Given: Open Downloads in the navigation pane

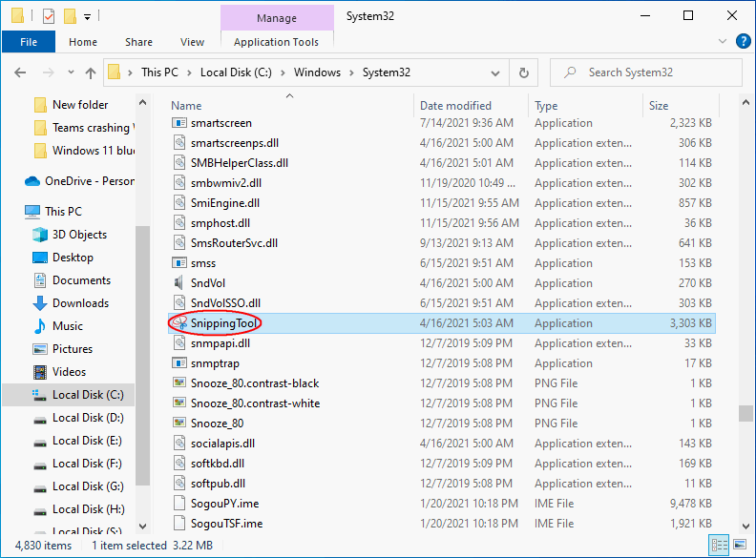Looking at the screenshot, I should (x=80, y=303).
